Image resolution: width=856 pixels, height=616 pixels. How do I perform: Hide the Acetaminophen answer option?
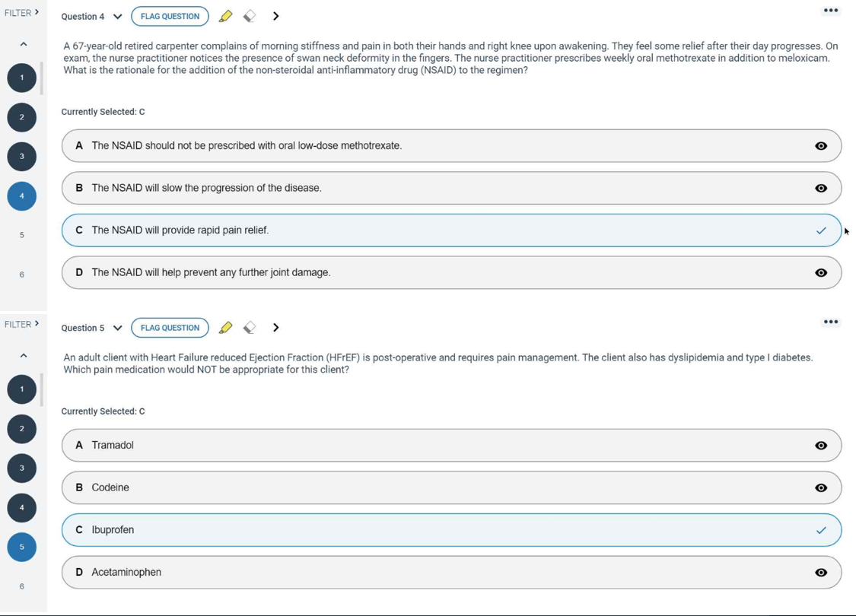pyautogui.click(x=821, y=573)
